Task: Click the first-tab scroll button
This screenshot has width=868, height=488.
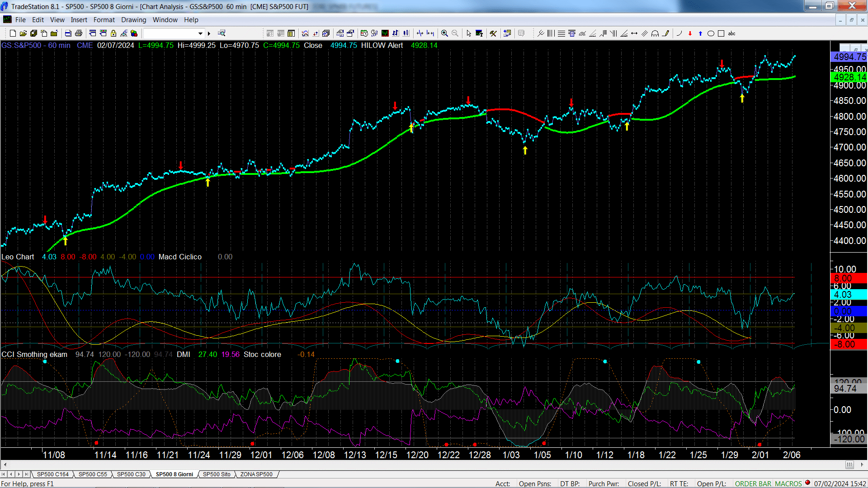Action: 4,474
